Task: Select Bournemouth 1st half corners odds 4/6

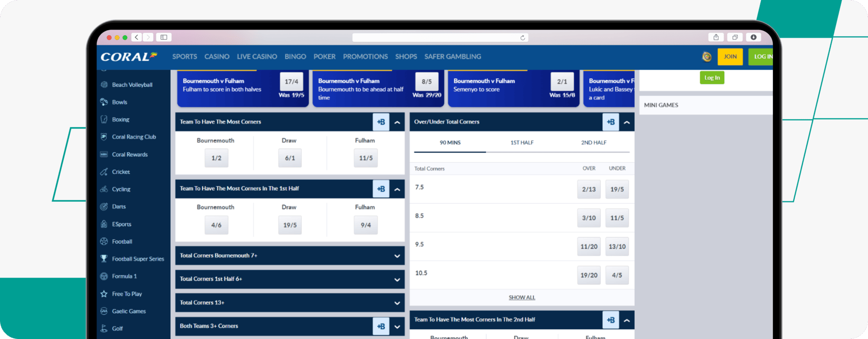Action: (x=217, y=225)
